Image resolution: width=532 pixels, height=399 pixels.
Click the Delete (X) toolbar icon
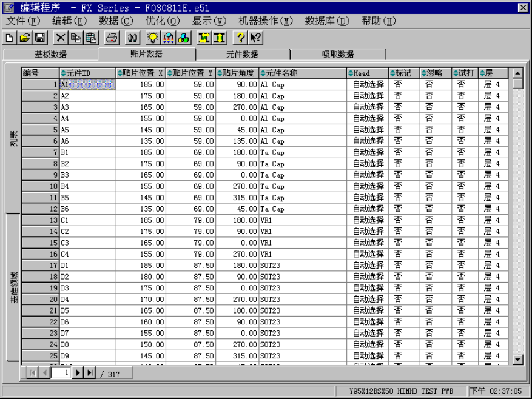[61, 38]
